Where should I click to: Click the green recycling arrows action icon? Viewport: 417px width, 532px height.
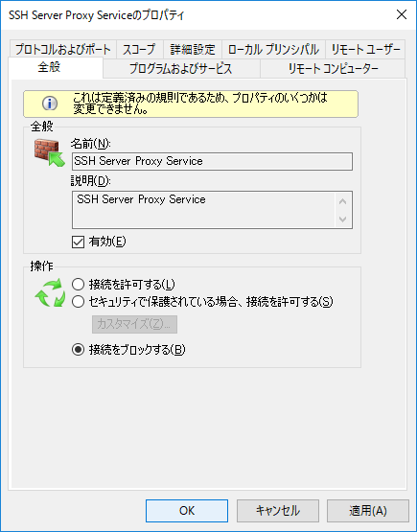(x=50, y=292)
